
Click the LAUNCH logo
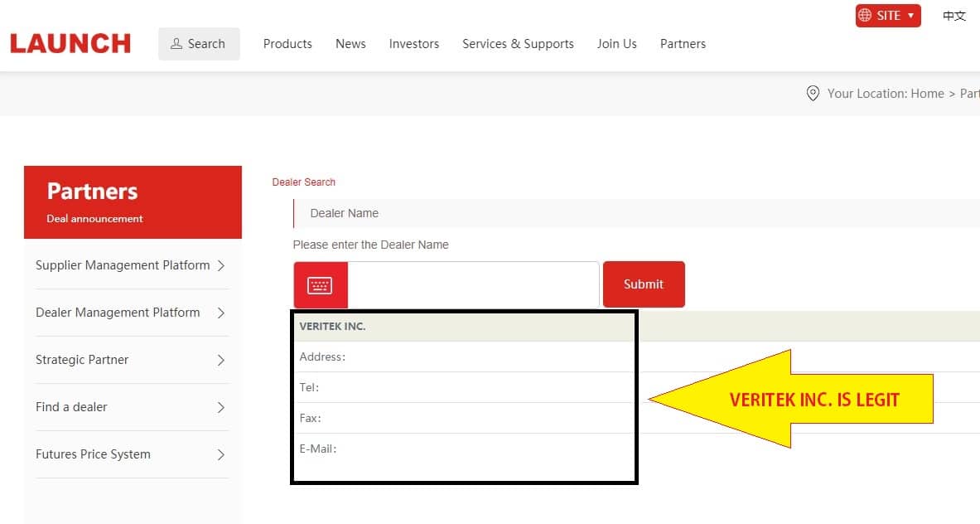click(x=70, y=43)
